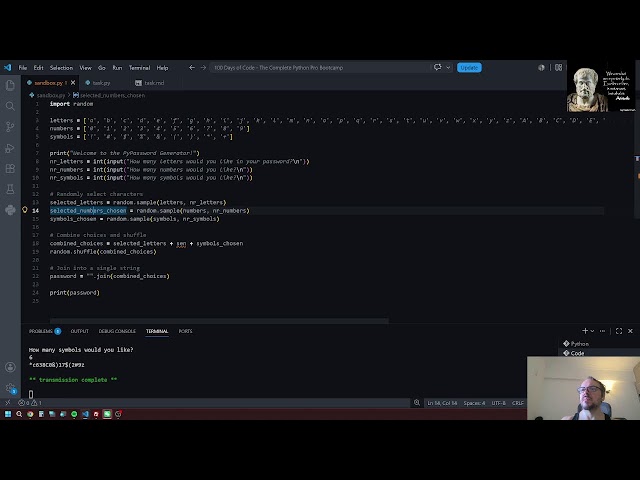Open the Run menu

pyautogui.click(x=117, y=68)
